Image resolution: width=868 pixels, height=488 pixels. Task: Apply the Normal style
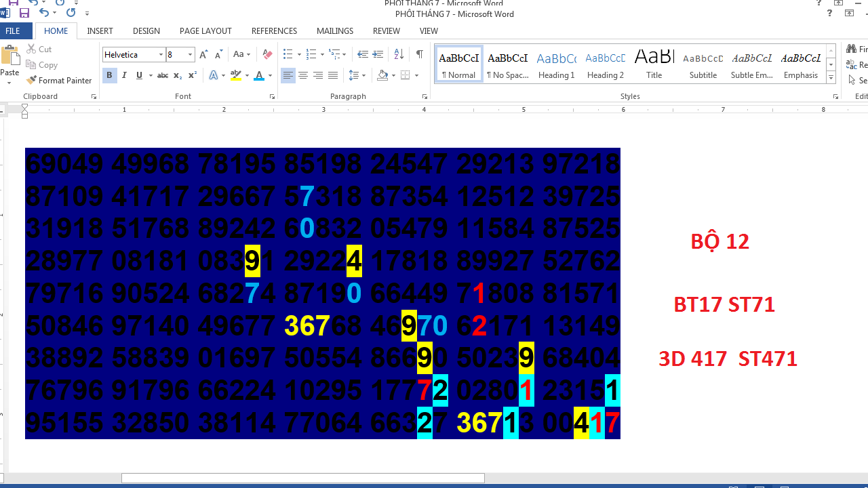(x=459, y=64)
